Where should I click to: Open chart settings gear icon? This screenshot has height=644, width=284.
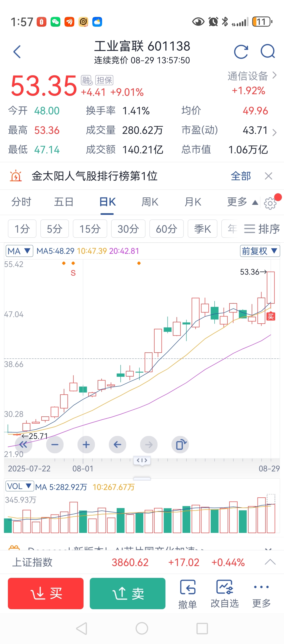tap(270, 203)
